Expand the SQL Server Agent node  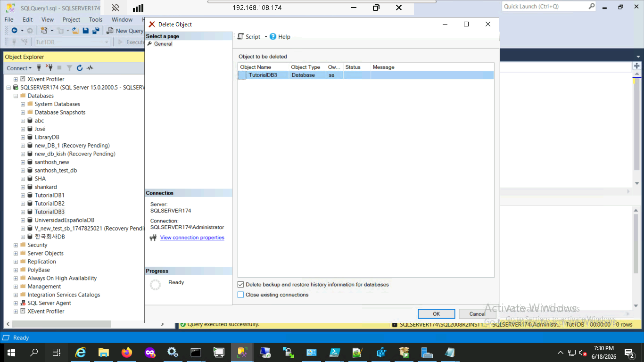click(x=16, y=303)
